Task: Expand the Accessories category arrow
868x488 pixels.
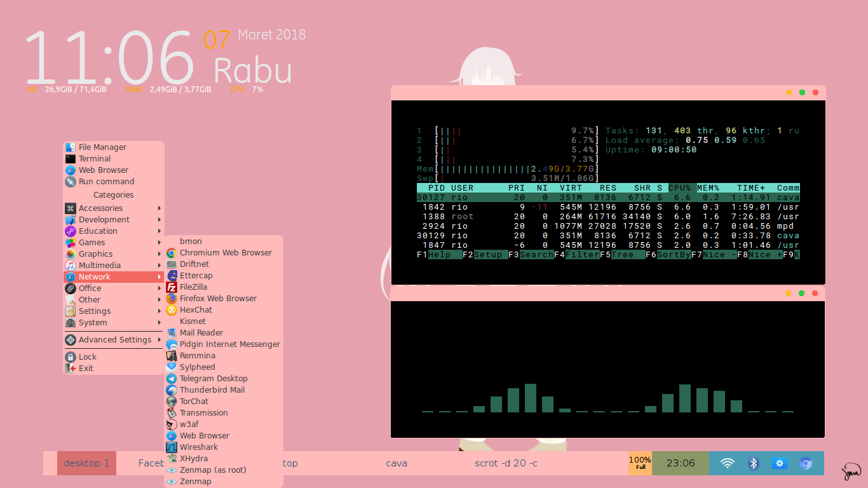Action: click(159, 208)
